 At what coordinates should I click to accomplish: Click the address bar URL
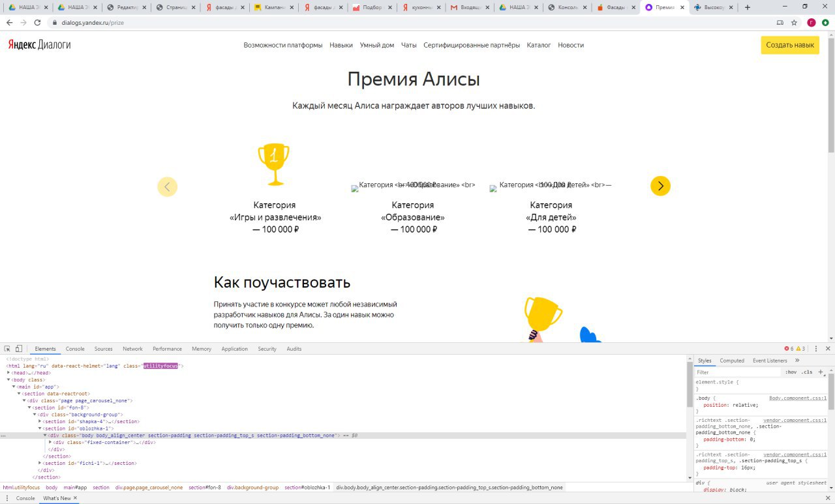tap(91, 22)
